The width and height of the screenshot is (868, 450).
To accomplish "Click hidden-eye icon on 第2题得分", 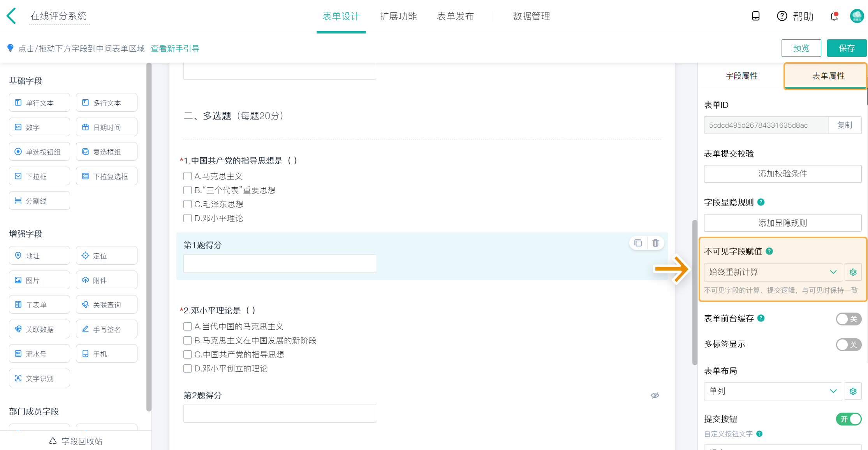I will pyautogui.click(x=655, y=396).
